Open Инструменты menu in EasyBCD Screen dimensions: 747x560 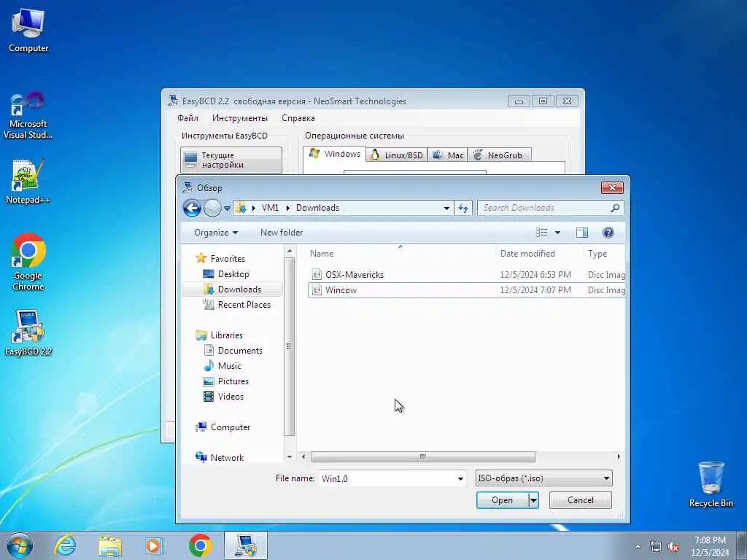tap(239, 118)
